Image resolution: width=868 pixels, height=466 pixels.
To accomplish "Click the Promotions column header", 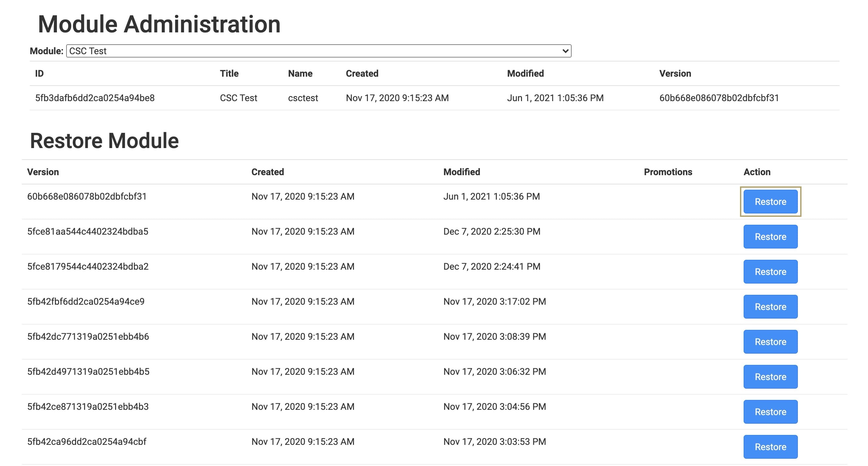I will pyautogui.click(x=668, y=172).
